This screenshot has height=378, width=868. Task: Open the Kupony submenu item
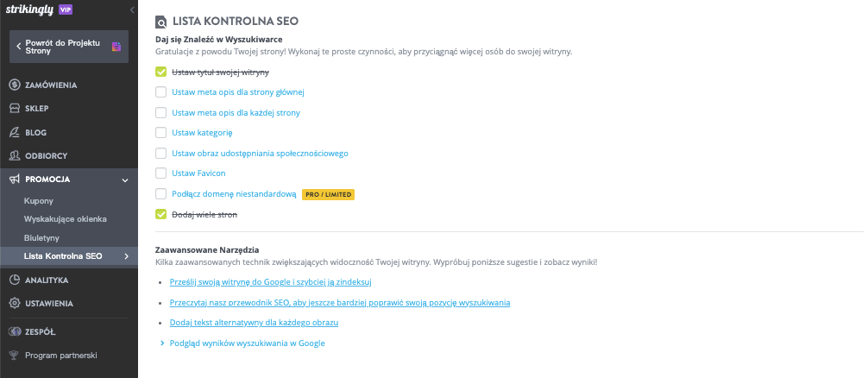pyautogui.click(x=39, y=201)
